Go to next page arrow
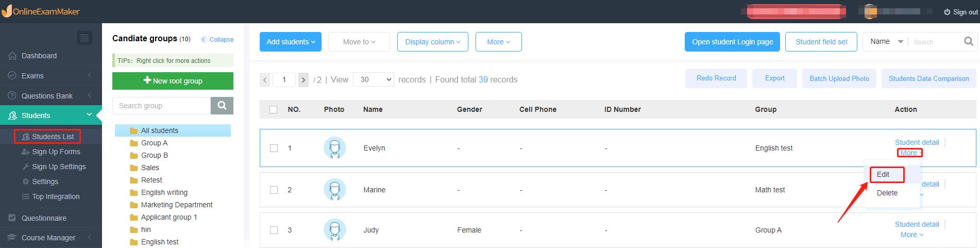 click(303, 80)
